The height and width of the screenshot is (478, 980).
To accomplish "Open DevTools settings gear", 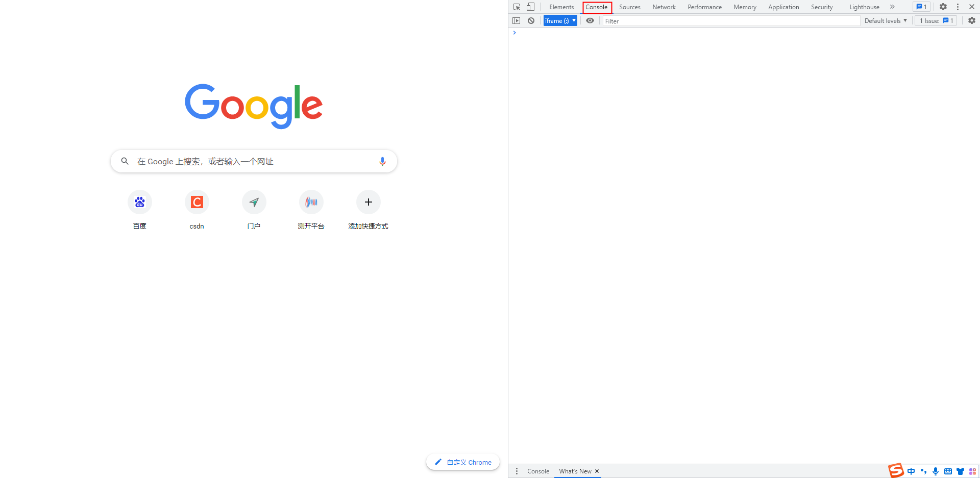I will 943,7.
